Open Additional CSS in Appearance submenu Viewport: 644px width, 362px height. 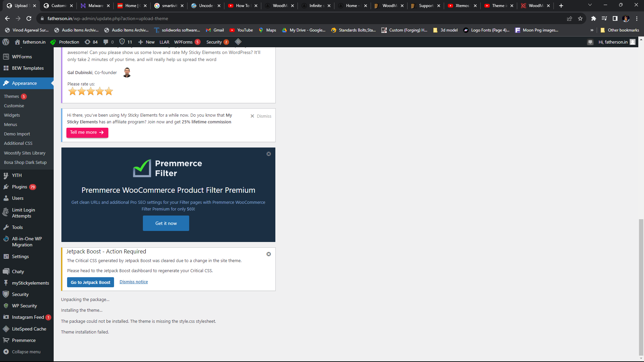18,143
